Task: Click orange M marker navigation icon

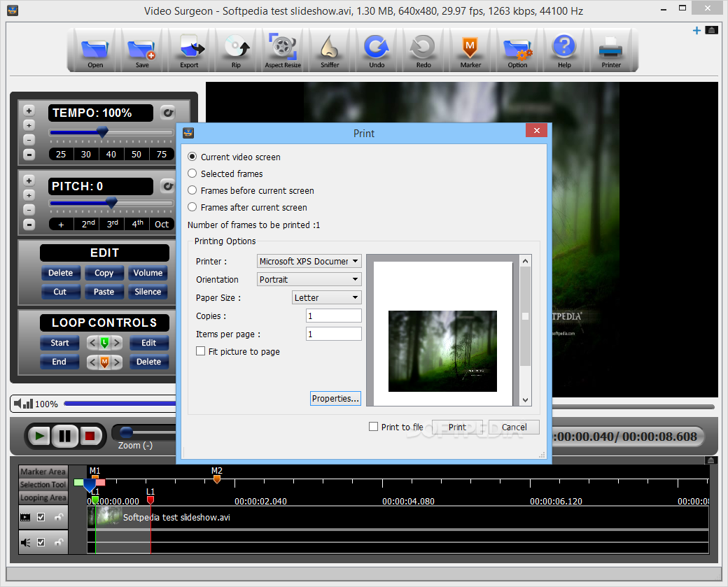Action: point(104,362)
